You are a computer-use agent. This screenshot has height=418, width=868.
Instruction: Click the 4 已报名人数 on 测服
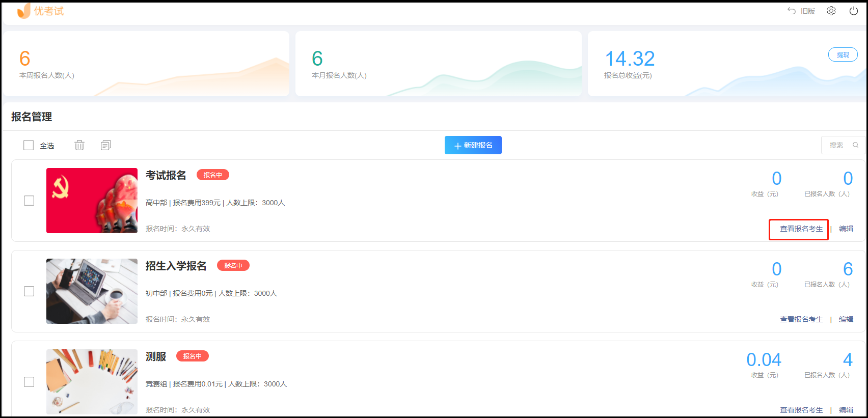pyautogui.click(x=848, y=360)
